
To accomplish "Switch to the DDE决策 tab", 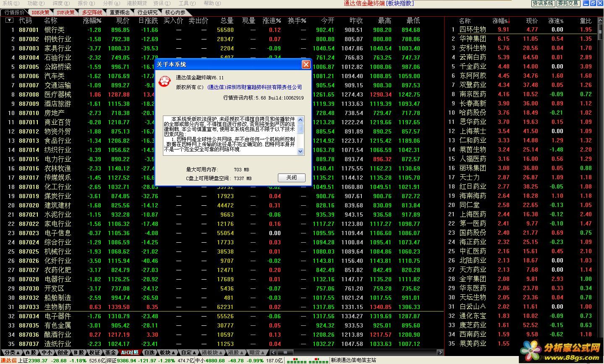I will (x=41, y=13).
